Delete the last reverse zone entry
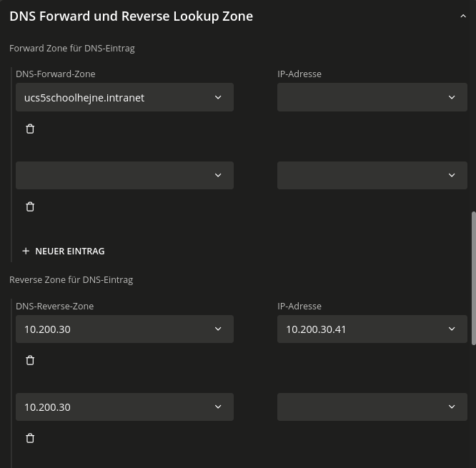This screenshot has width=476, height=468. point(30,439)
